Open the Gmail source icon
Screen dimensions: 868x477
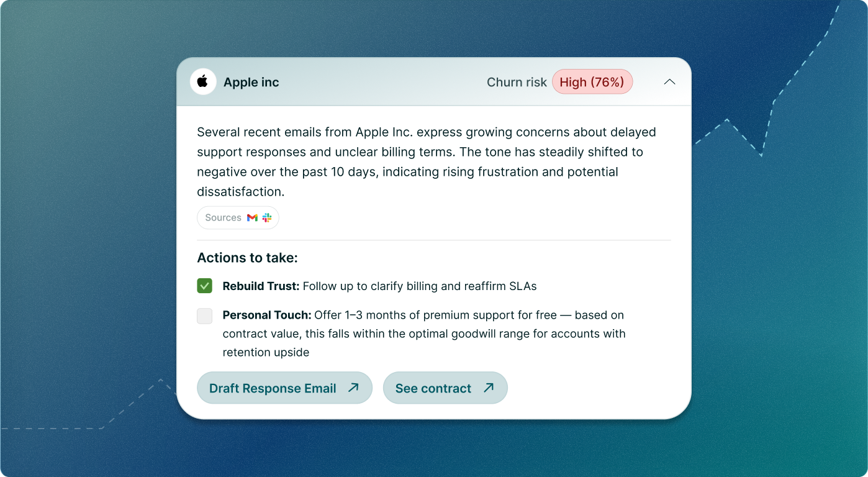coord(252,218)
